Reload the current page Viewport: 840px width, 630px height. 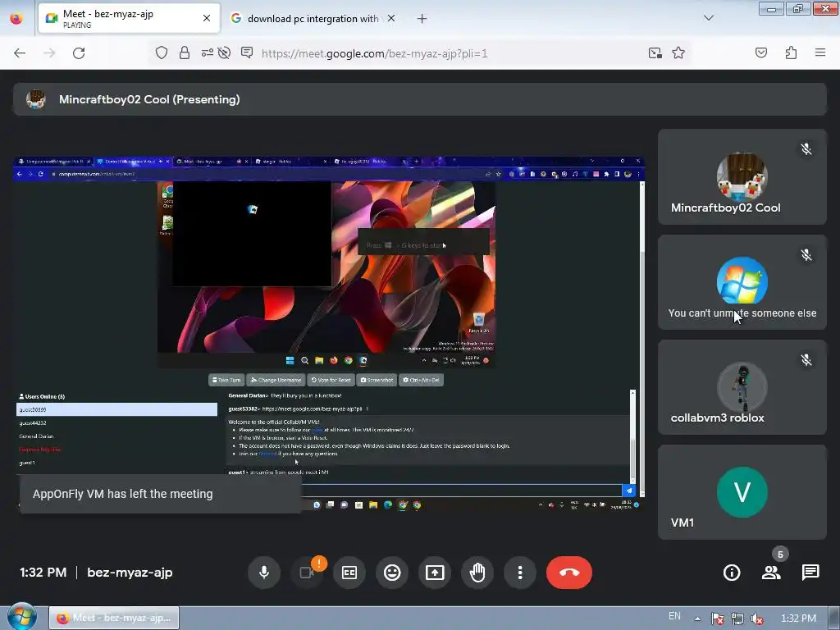(x=79, y=53)
